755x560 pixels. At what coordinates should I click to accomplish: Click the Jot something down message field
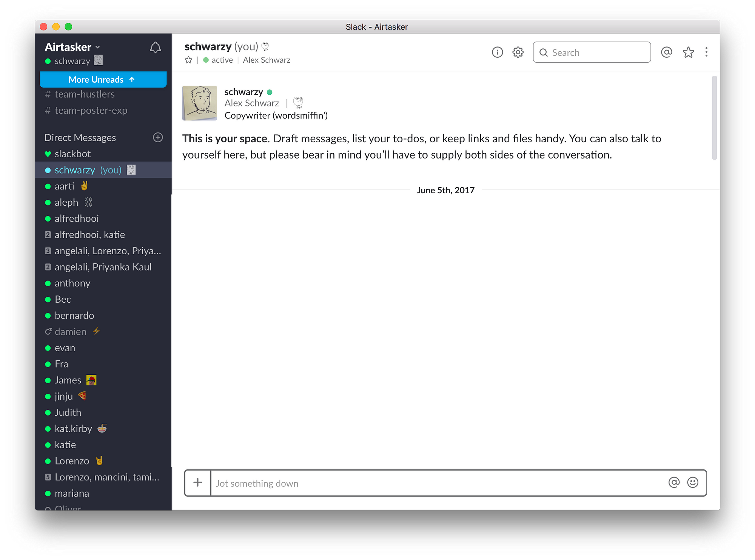(x=438, y=483)
